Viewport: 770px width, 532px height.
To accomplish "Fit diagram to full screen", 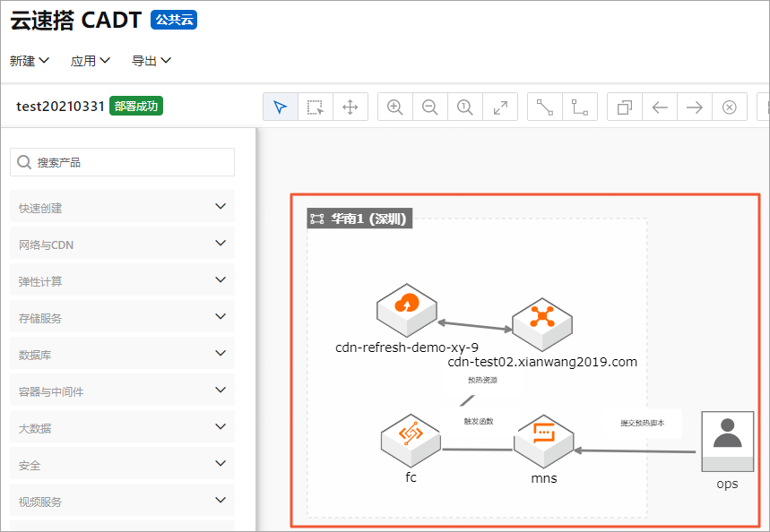I will click(x=500, y=107).
